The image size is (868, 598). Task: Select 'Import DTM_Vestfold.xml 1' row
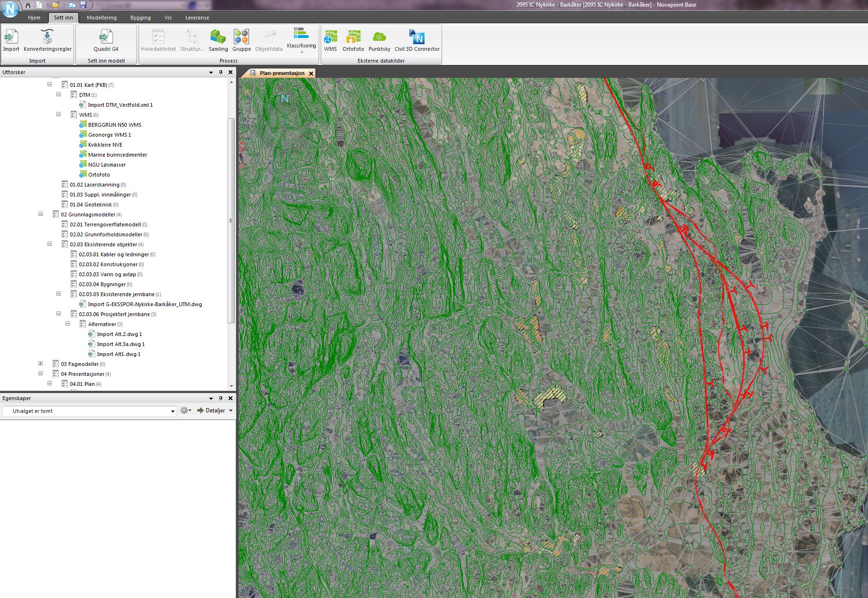[x=116, y=105]
